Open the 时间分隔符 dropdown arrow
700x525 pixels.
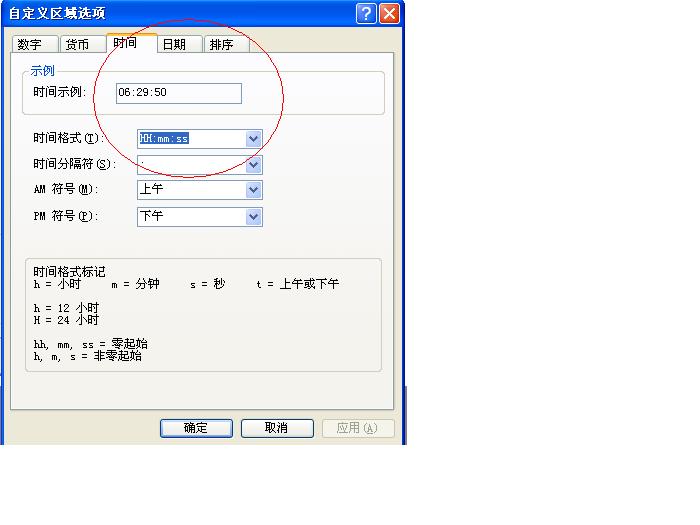[254, 165]
